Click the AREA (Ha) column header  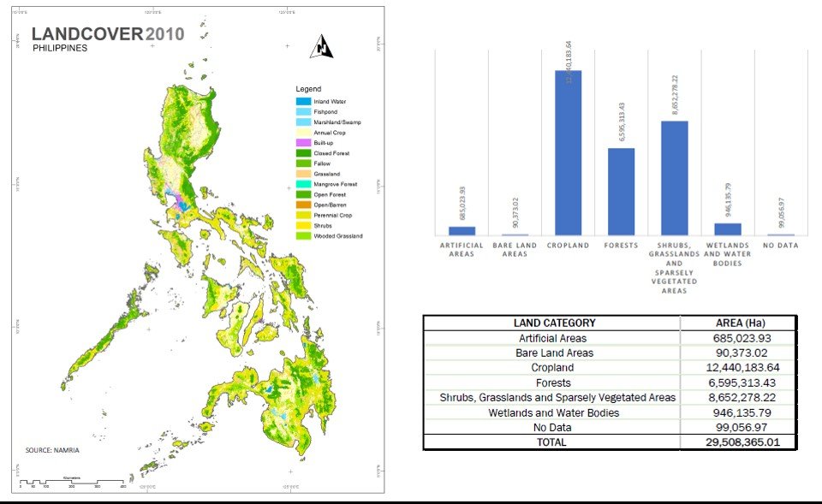pos(738,323)
